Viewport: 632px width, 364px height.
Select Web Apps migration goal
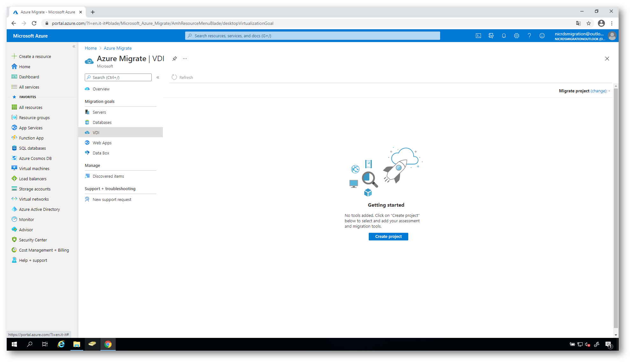pos(102,143)
